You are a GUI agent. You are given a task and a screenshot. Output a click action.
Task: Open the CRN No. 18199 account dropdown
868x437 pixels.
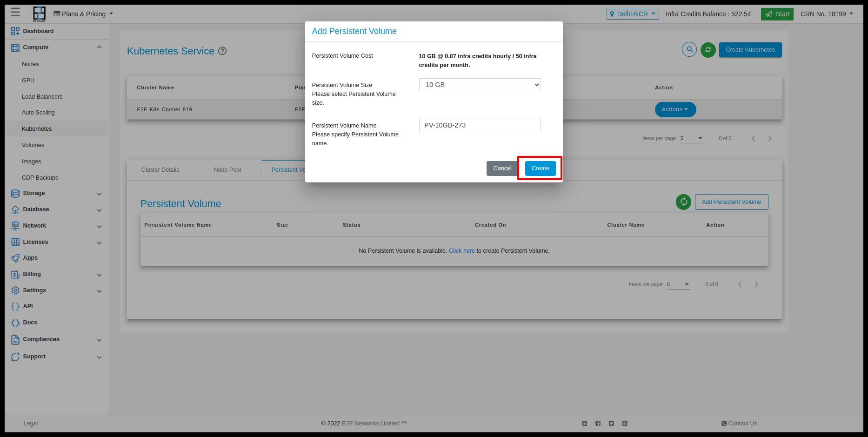[x=827, y=14]
